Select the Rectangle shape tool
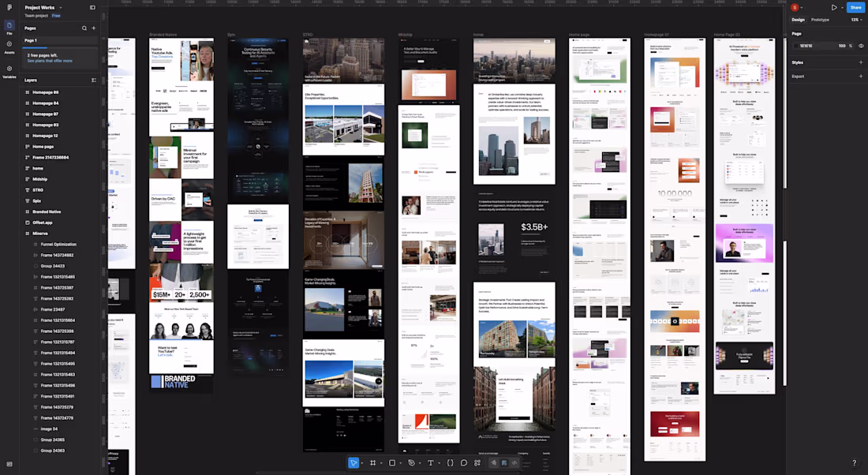868x475 pixels. (x=392, y=463)
